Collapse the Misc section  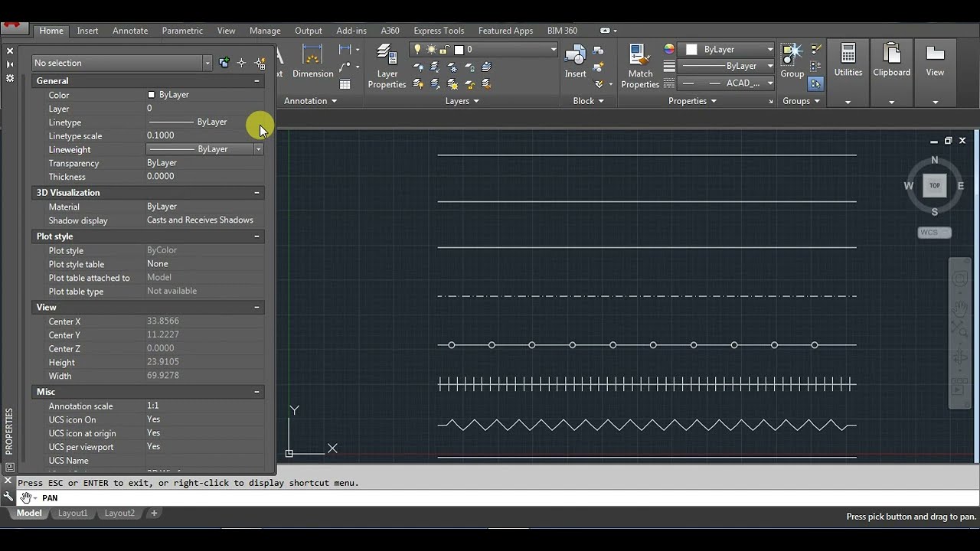click(256, 392)
